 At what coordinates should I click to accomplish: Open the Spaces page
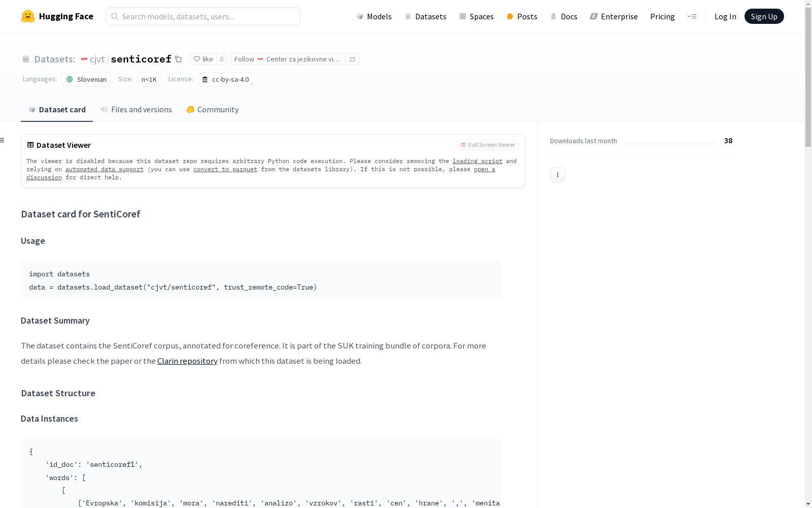[476, 16]
